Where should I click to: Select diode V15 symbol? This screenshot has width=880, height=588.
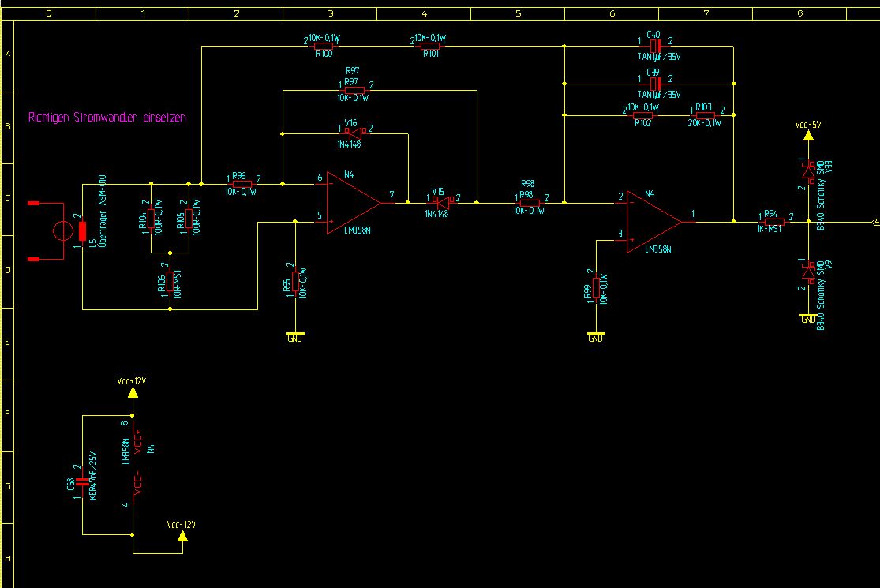point(443,203)
